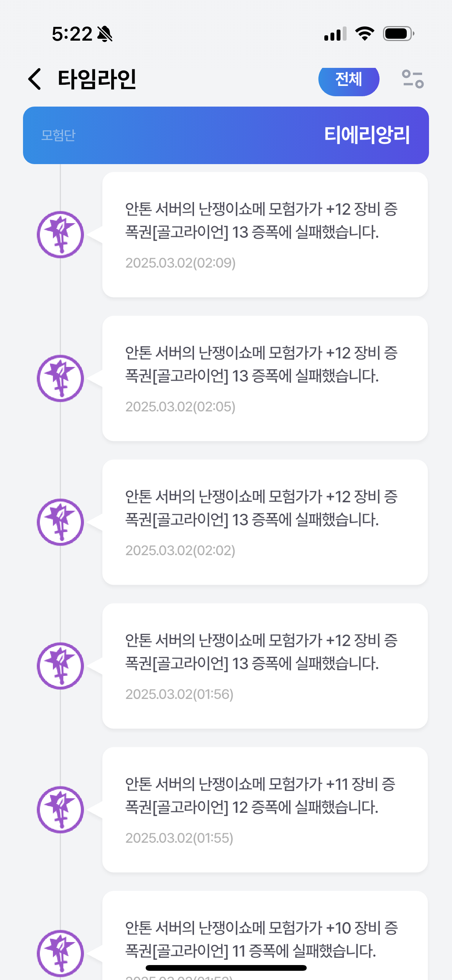Open the 02:09 amplification failure card
452x980 pixels.
pos(265,235)
